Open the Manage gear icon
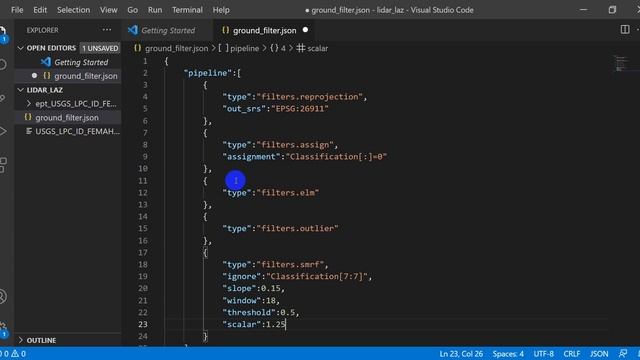 coord(3,329)
